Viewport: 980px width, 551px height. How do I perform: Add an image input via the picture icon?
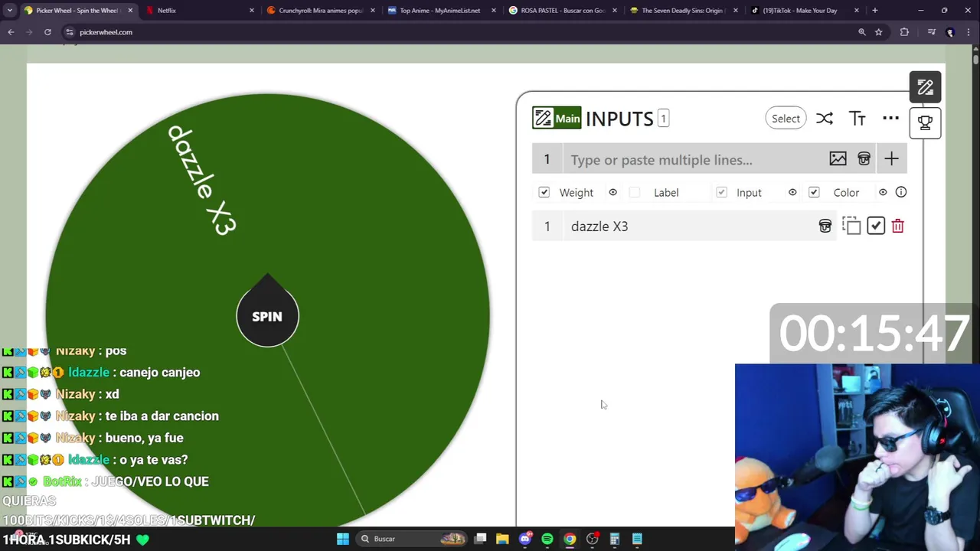click(838, 159)
